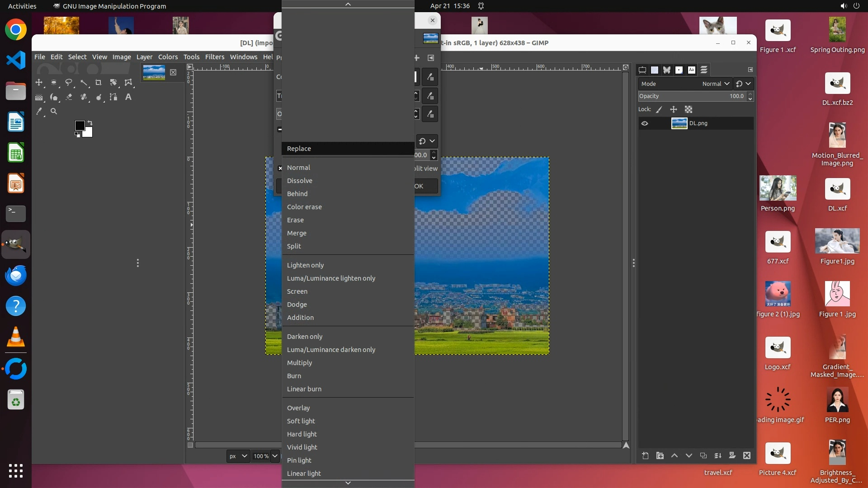This screenshot has width=868, height=488.
Task: Open the layer Mode dropdown showing Normal
Action: click(x=716, y=84)
